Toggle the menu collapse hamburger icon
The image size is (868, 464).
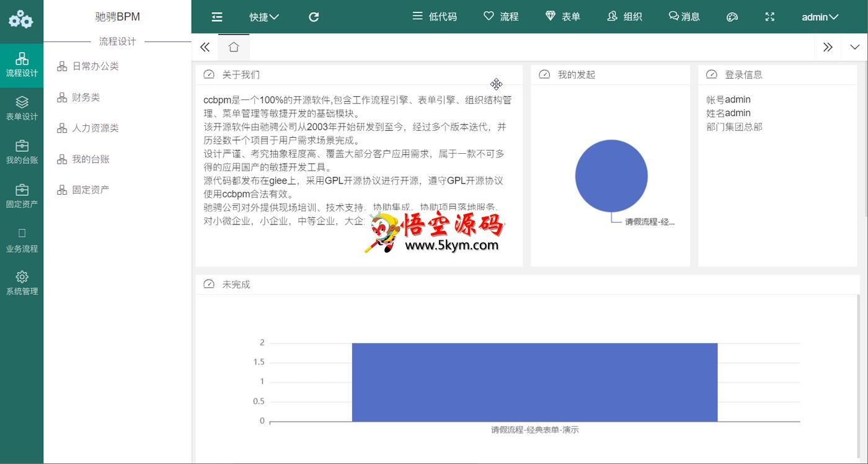click(217, 17)
